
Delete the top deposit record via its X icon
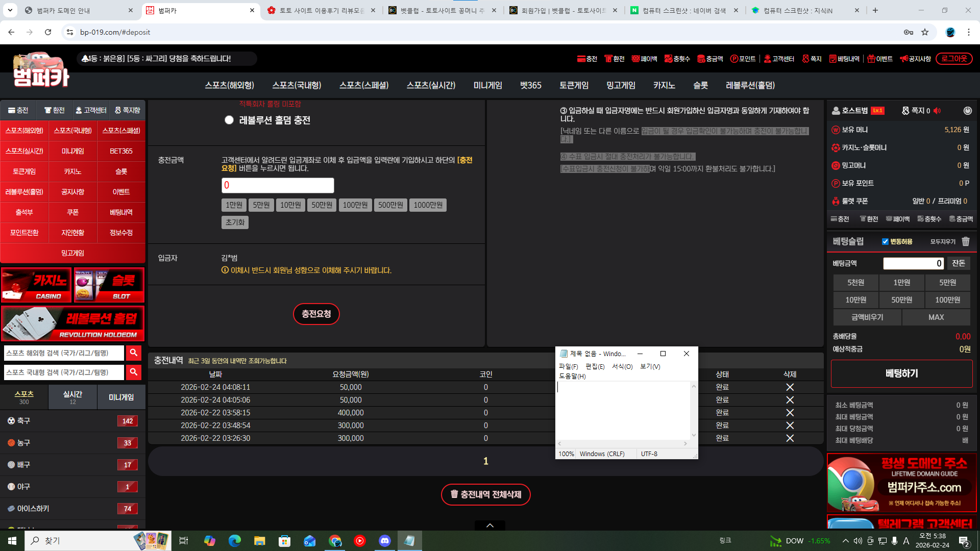tap(790, 387)
